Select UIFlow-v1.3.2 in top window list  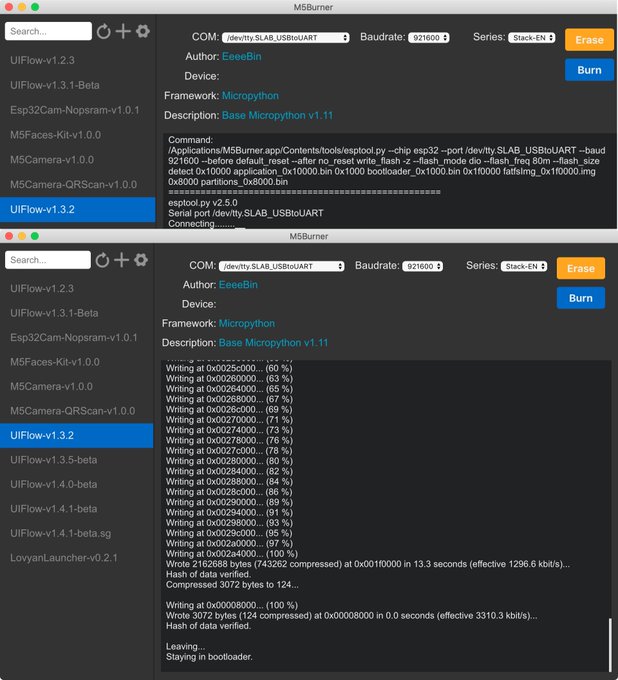click(x=78, y=209)
